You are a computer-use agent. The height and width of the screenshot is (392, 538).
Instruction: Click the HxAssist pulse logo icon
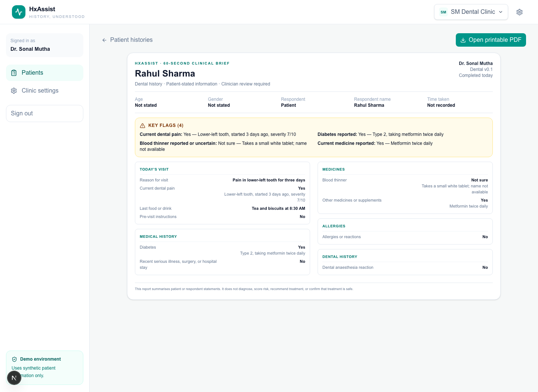pos(19,12)
